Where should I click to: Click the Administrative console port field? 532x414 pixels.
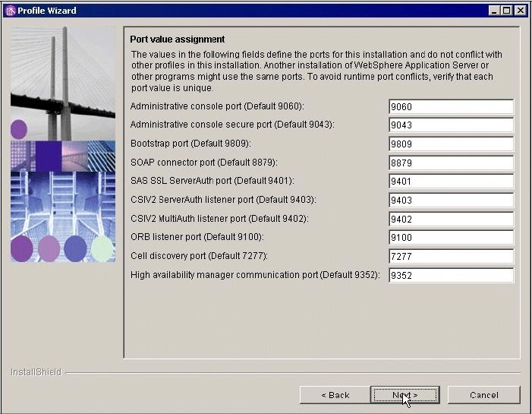point(451,106)
